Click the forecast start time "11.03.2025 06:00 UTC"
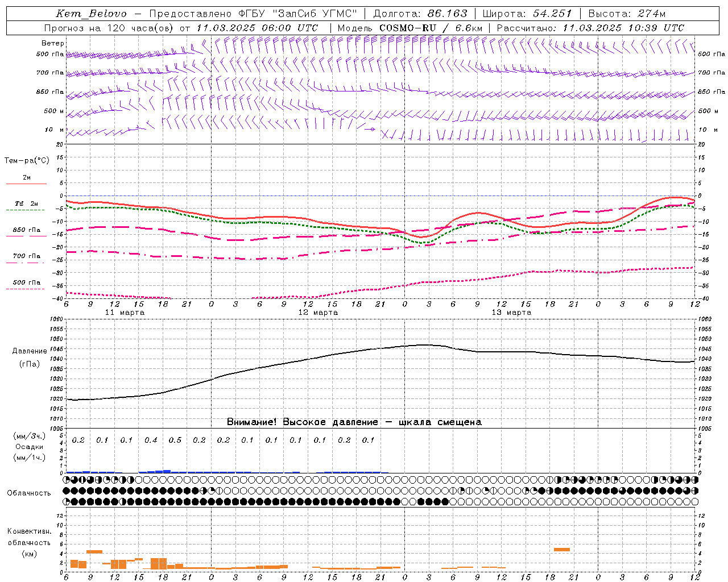The width and height of the screenshot is (728, 582). click(x=257, y=28)
